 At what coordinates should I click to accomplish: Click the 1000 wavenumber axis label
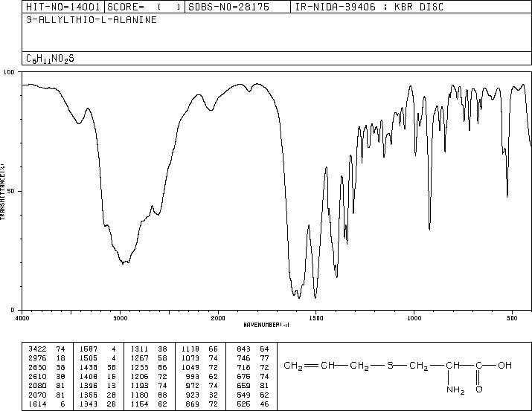[414, 318]
